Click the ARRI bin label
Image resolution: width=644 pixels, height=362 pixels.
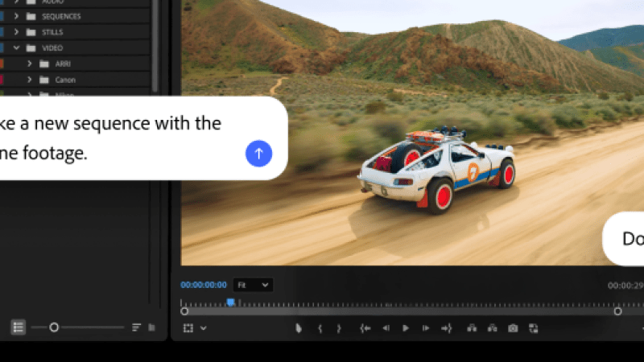click(63, 64)
